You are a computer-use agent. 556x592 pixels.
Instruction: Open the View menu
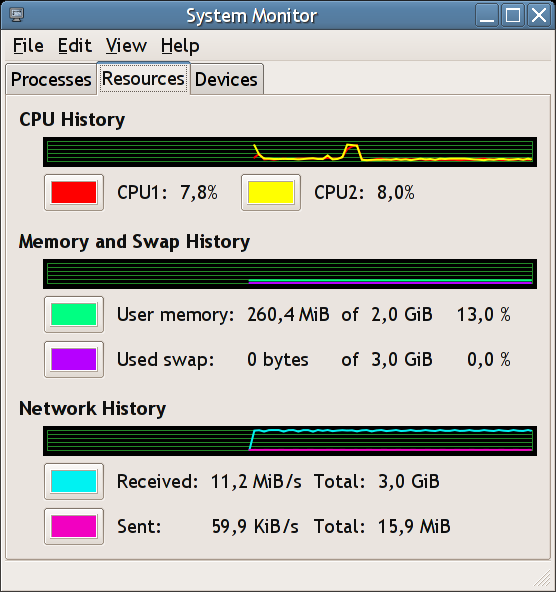pyautogui.click(x=126, y=46)
